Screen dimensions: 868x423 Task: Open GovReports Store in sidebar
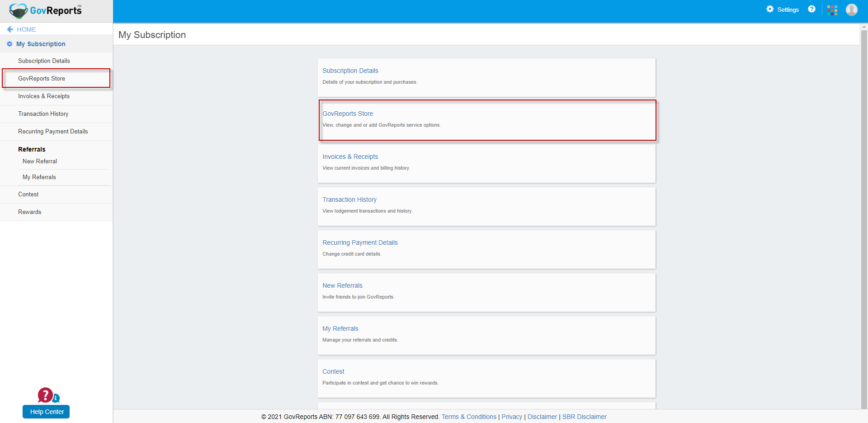(42, 78)
